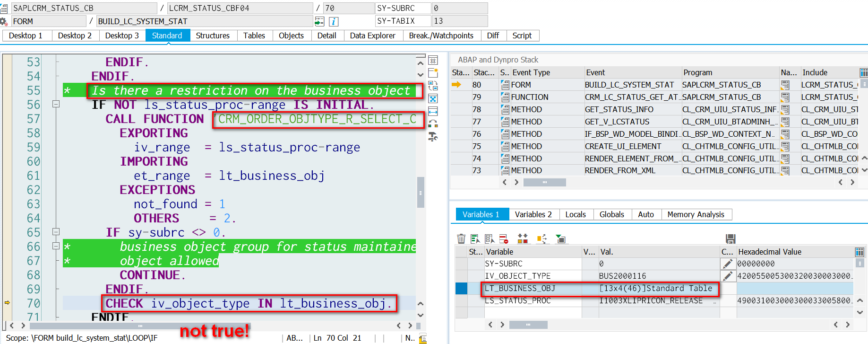
Task: Click the icon at left of the FORM field
Action: (x=4, y=21)
